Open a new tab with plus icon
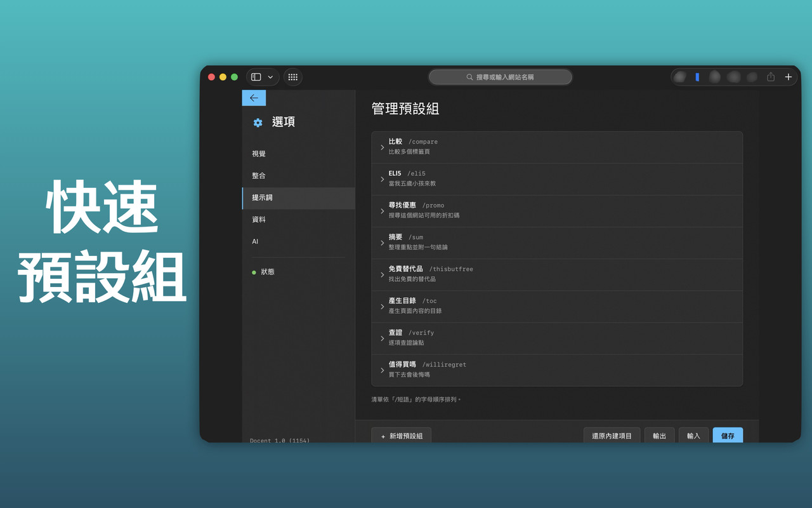 click(789, 77)
